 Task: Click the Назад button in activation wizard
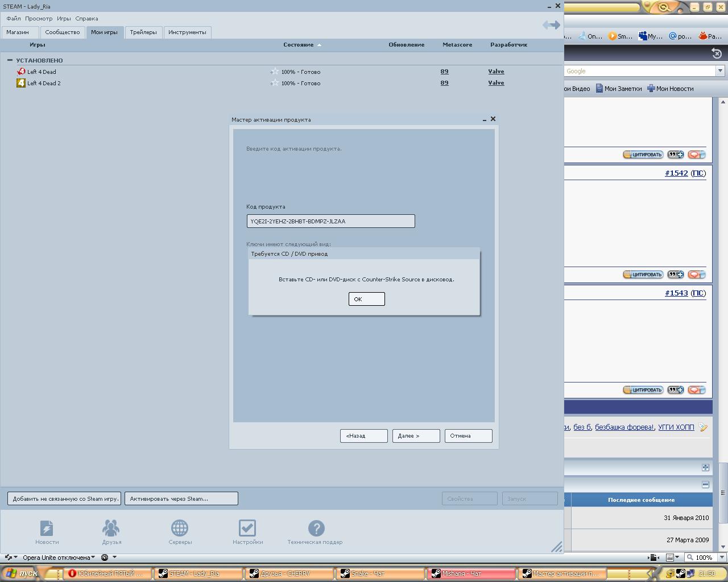click(x=364, y=436)
